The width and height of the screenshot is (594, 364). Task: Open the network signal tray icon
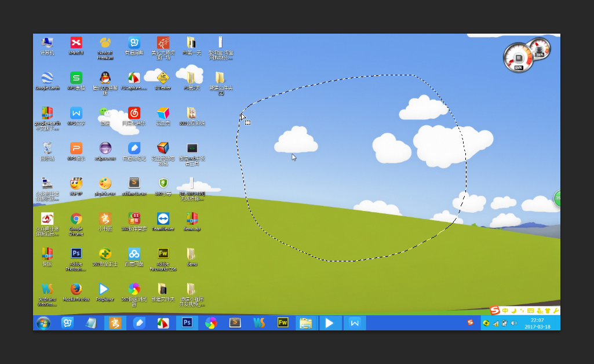click(495, 323)
